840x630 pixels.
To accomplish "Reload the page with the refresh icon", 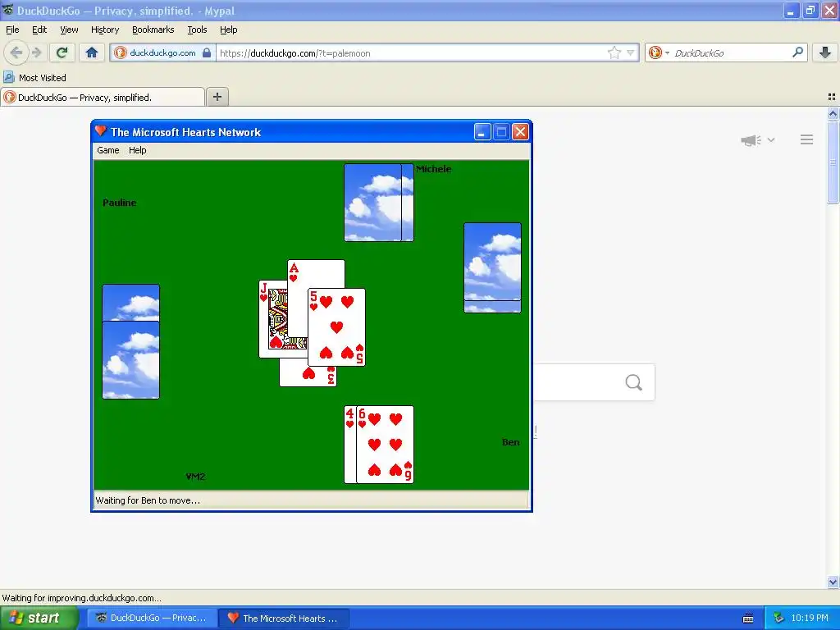I will [62, 52].
